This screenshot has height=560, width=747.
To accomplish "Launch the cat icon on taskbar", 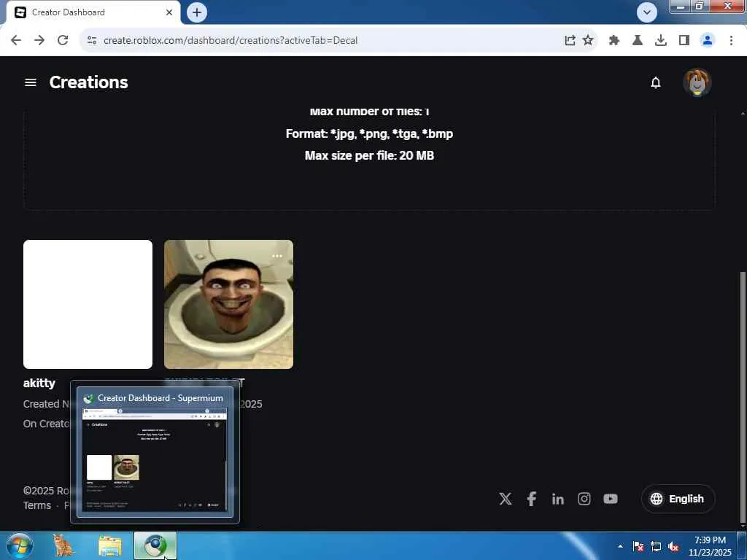I will click(x=63, y=545).
